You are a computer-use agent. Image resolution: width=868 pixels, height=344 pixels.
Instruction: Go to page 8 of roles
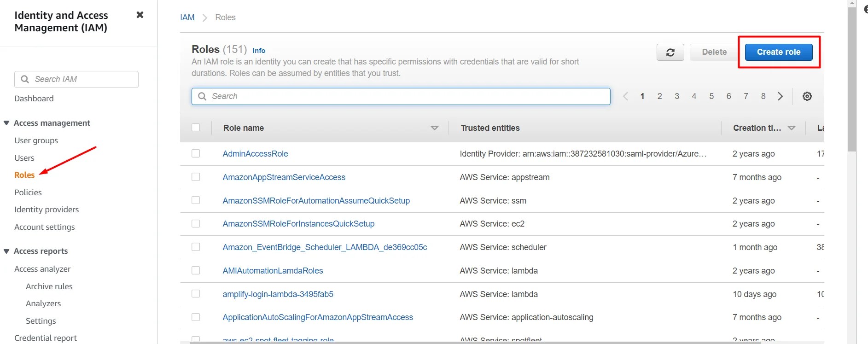[763, 96]
